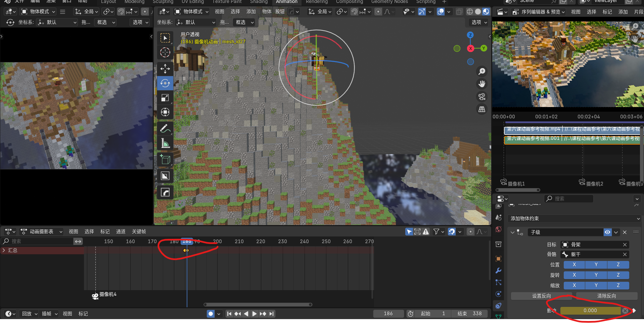This screenshot has width=644, height=323.
Task: Open 物体 menu in main viewport header
Action: 267,12
